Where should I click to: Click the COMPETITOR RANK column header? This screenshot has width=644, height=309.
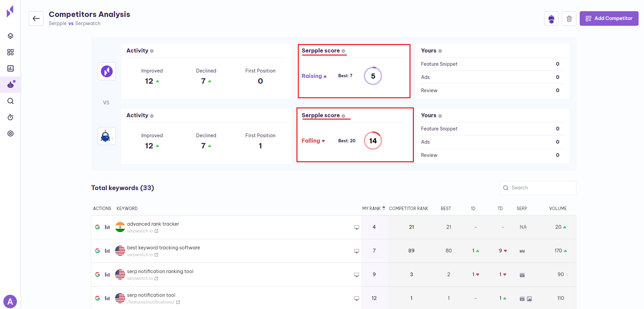408,208
